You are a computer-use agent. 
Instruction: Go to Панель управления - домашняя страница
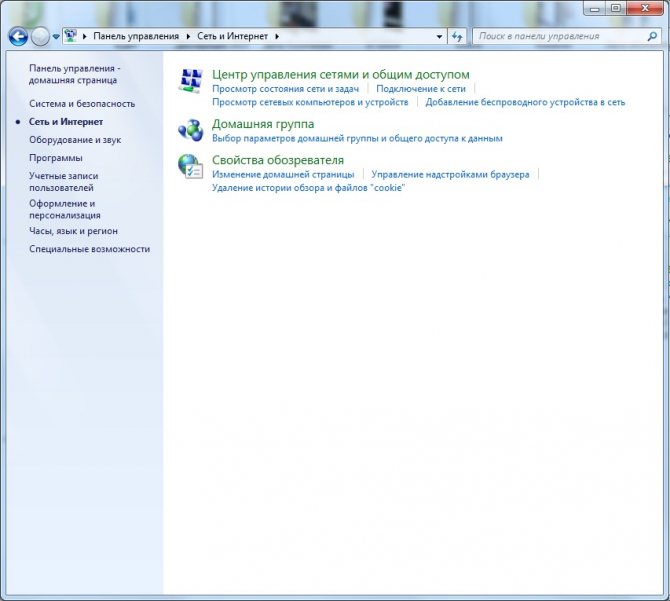click(x=75, y=74)
